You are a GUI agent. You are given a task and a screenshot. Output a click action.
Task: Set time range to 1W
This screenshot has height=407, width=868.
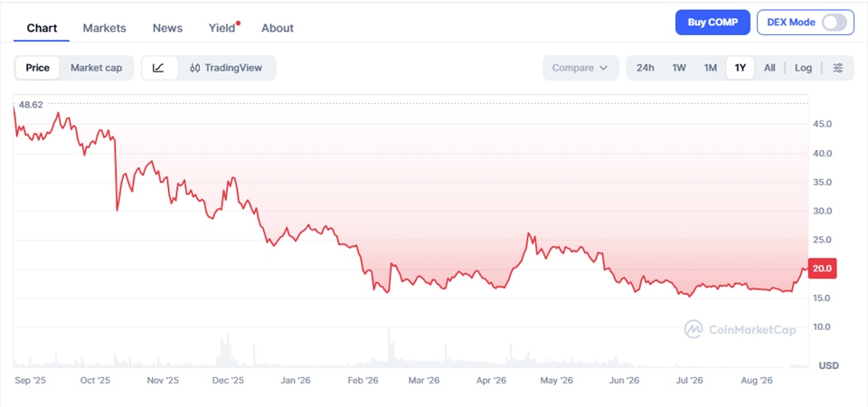pos(679,68)
